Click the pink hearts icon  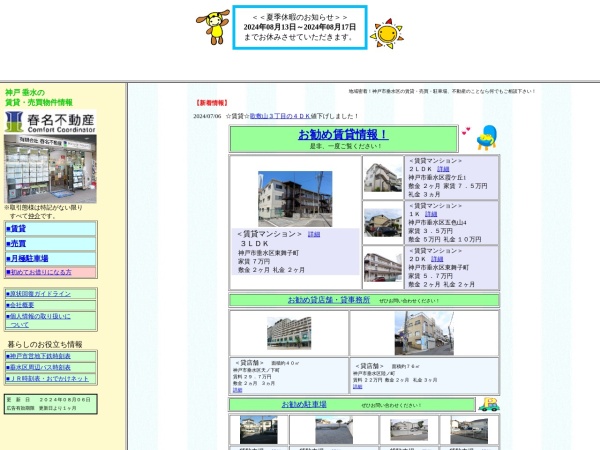point(466,131)
